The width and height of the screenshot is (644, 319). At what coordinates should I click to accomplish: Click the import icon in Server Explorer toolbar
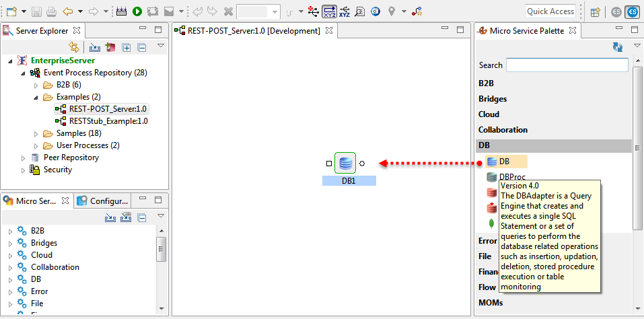pyautogui.click(x=94, y=47)
